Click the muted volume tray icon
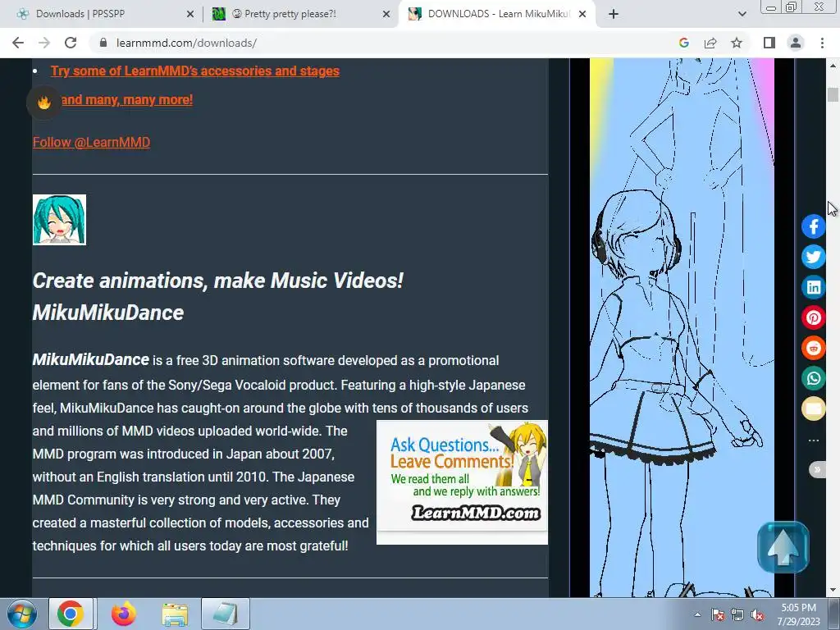The height and width of the screenshot is (630, 840). [x=757, y=614]
